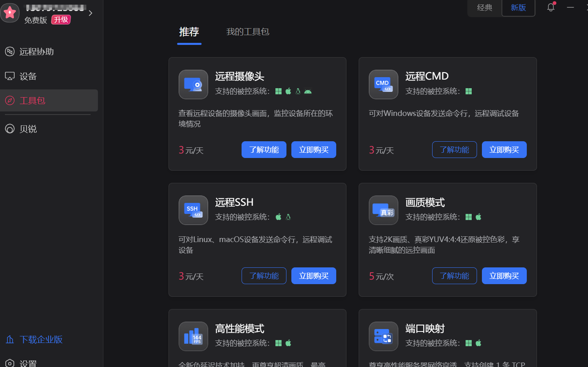Click the 远程摄像头 title text
This screenshot has height=367, width=588.
click(x=240, y=76)
